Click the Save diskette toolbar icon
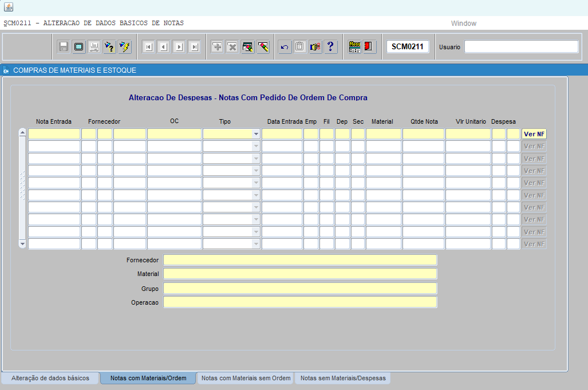The width and height of the screenshot is (588, 390). (x=64, y=47)
